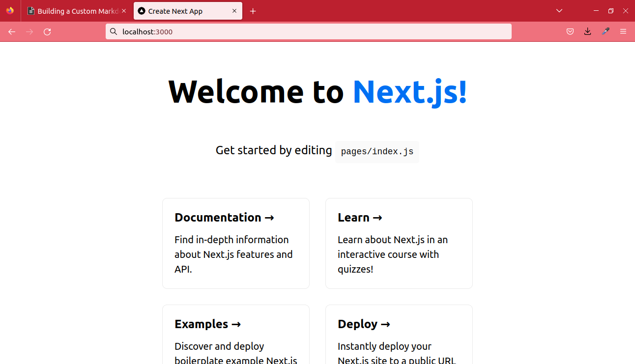Click the Next App favicon on active tab
Viewport: 635px width, 364px height.
142,11
